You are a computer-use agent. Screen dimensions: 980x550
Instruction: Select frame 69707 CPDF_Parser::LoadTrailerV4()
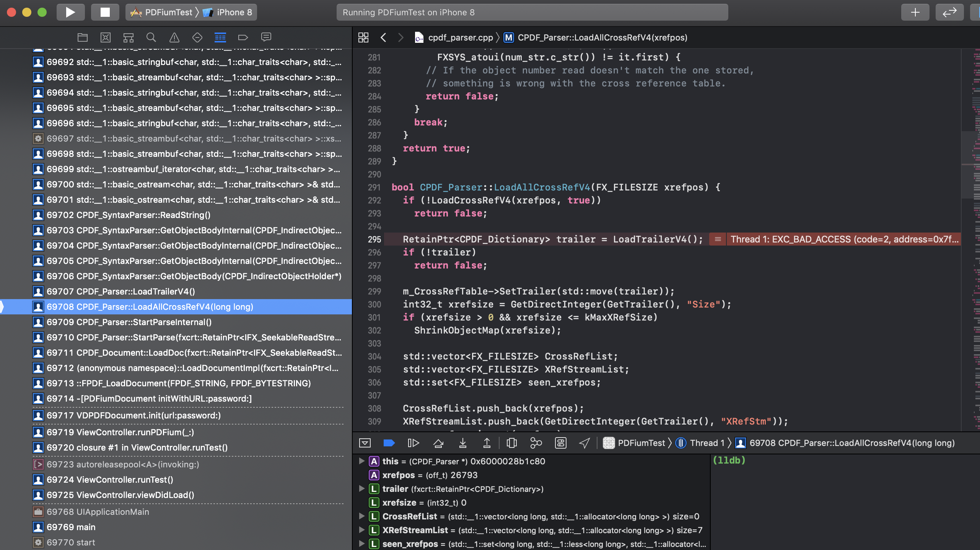(176, 291)
